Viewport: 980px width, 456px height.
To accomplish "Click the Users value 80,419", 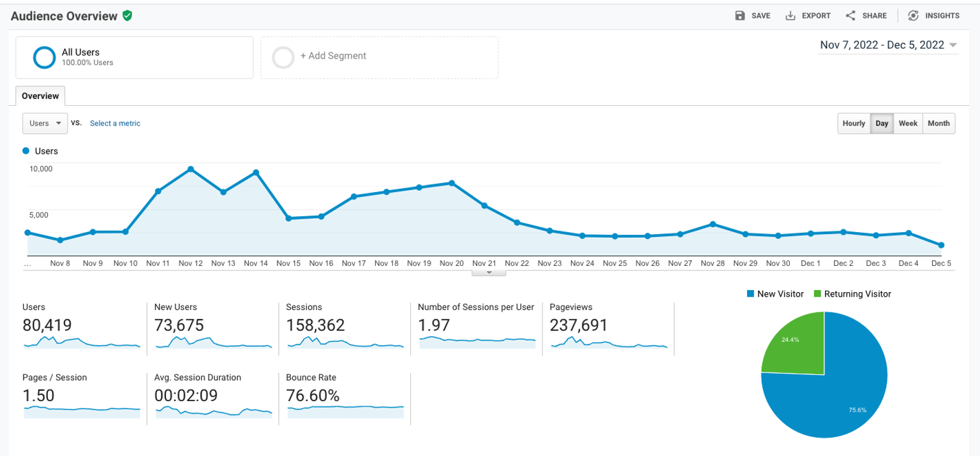I will point(47,325).
